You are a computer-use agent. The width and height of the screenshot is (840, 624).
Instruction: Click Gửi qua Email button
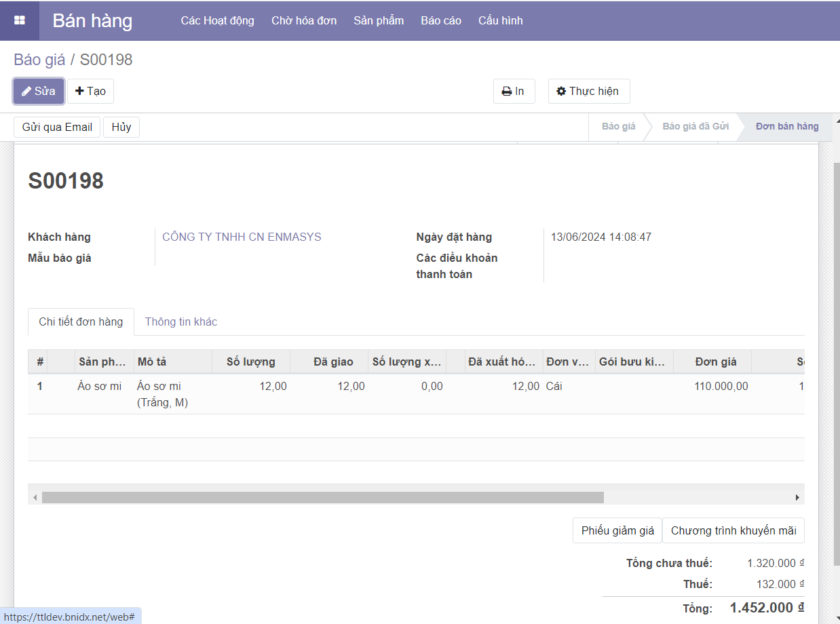tap(57, 128)
